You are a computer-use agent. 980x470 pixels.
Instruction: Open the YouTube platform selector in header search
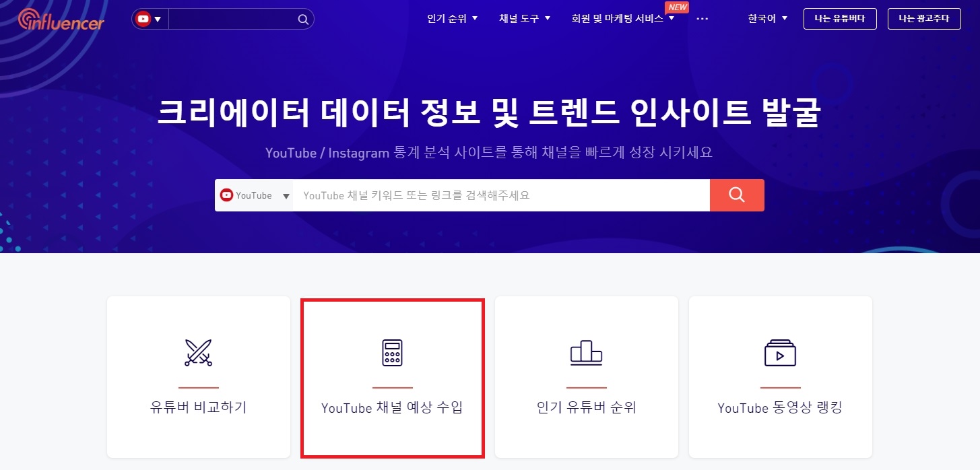click(150, 19)
